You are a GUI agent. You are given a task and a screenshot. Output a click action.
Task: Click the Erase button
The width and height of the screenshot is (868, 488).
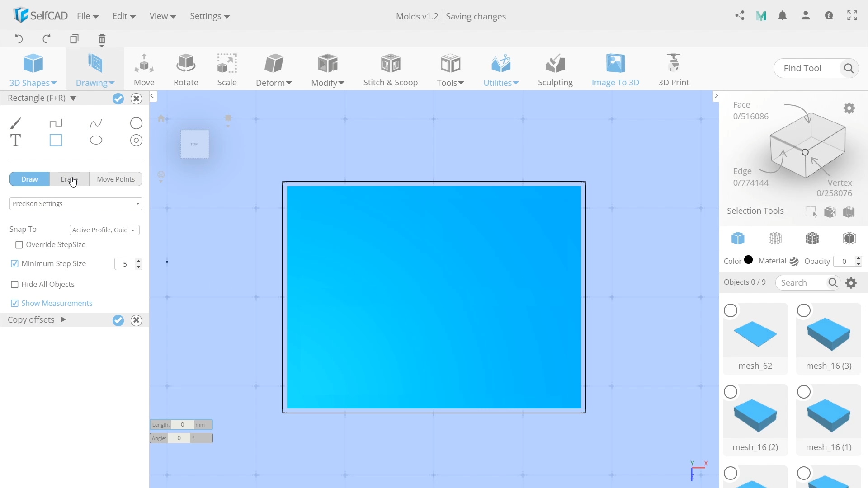click(69, 179)
